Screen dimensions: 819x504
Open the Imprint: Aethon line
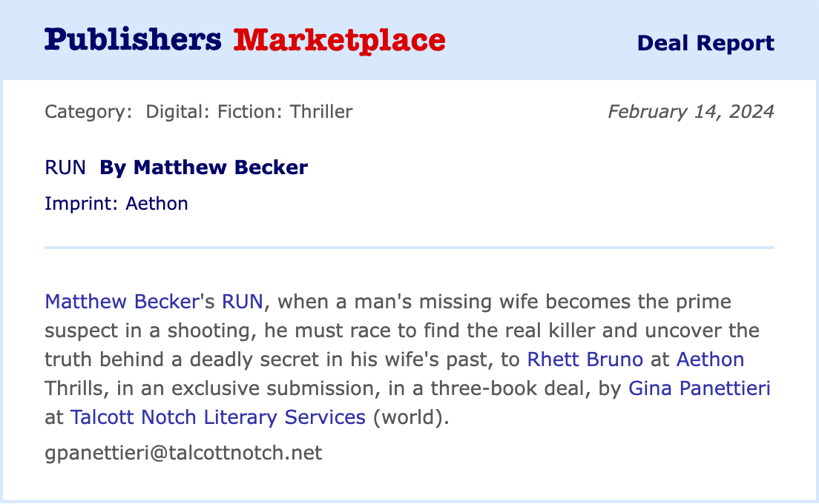coord(116,203)
